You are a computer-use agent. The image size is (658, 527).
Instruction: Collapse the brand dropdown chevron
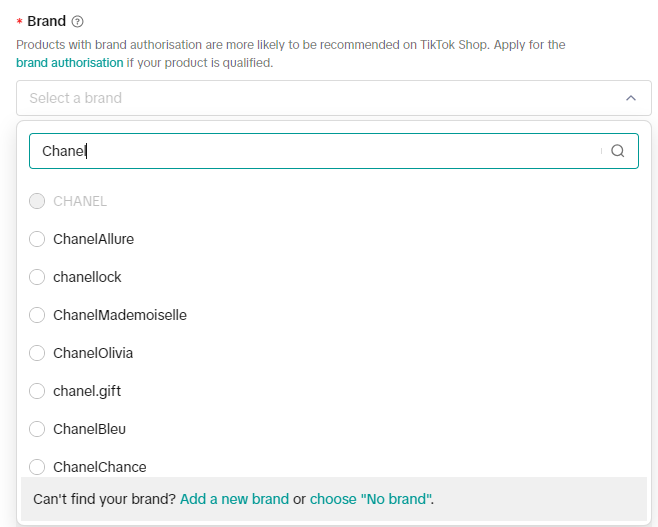[x=631, y=98]
